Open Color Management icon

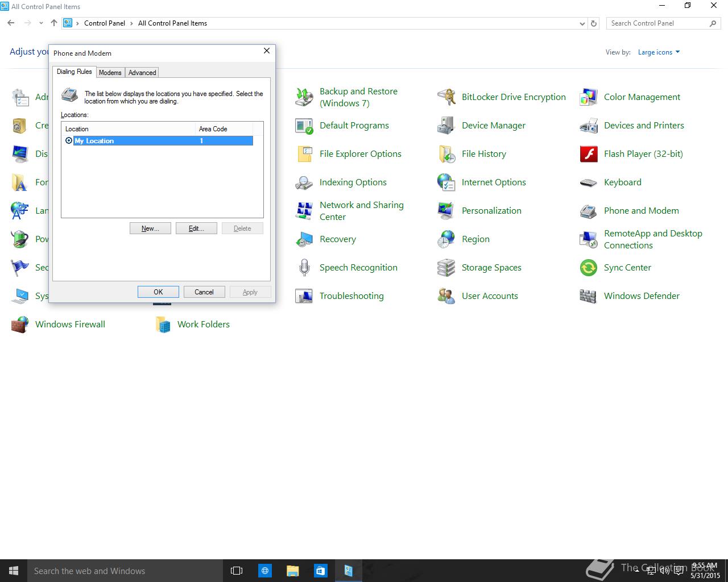pyautogui.click(x=589, y=97)
